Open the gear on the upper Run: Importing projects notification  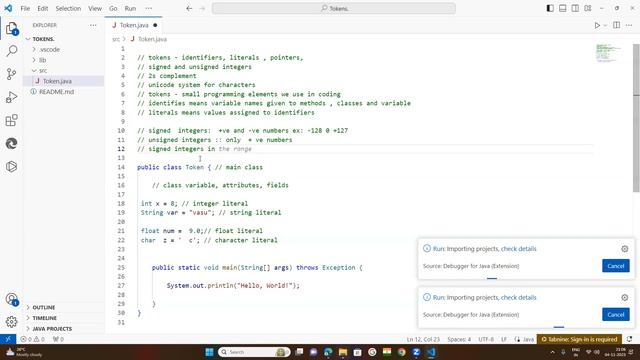click(624, 249)
